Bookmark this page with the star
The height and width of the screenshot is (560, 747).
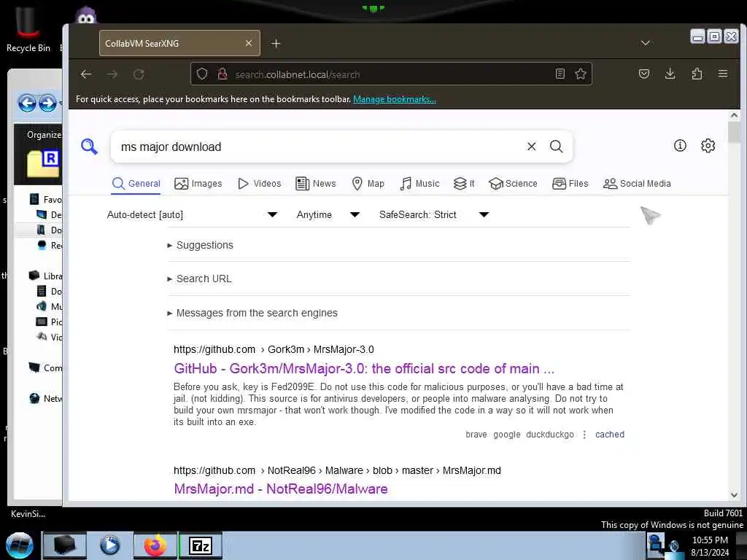point(580,74)
